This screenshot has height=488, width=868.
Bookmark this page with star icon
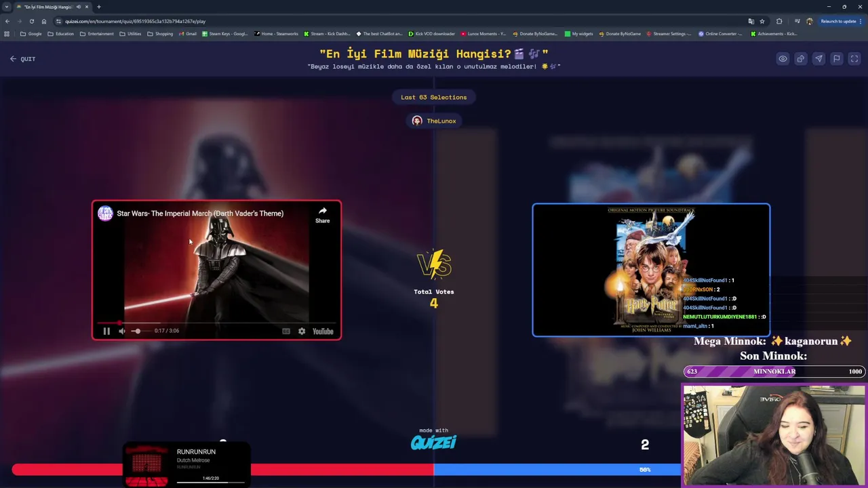click(x=762, y=21)
